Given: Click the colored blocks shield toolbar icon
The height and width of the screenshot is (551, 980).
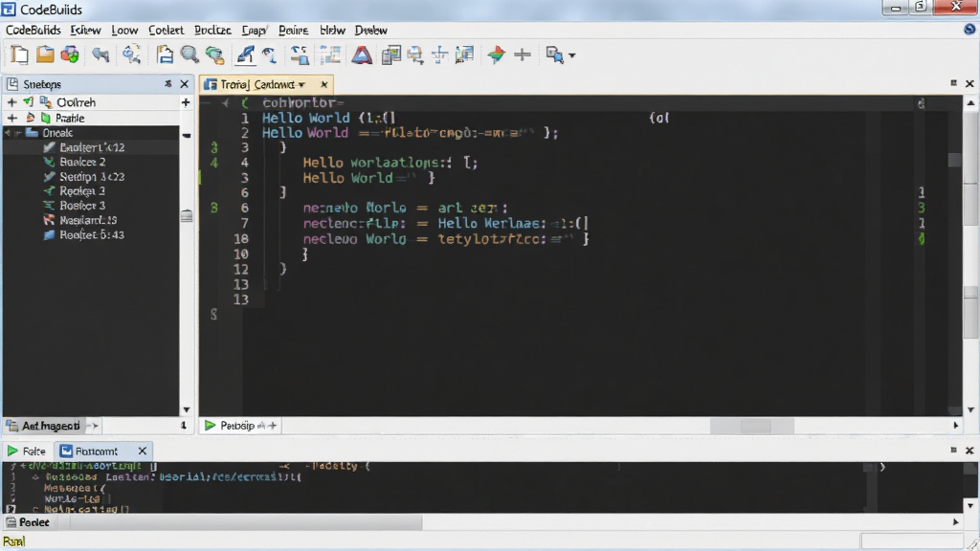Looking at the screenshot, I should (x=70, y=55).
